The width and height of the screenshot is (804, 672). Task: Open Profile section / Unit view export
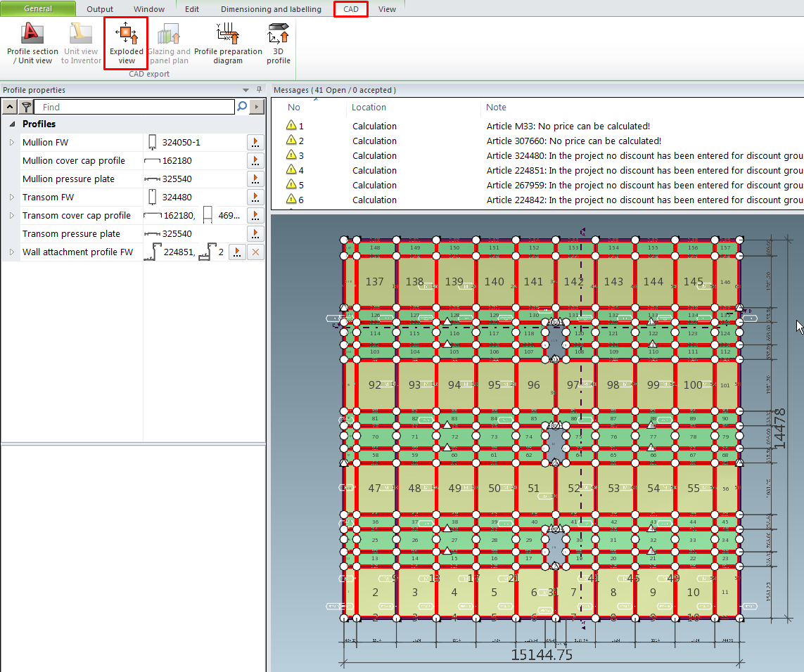(x=32, y=34)
